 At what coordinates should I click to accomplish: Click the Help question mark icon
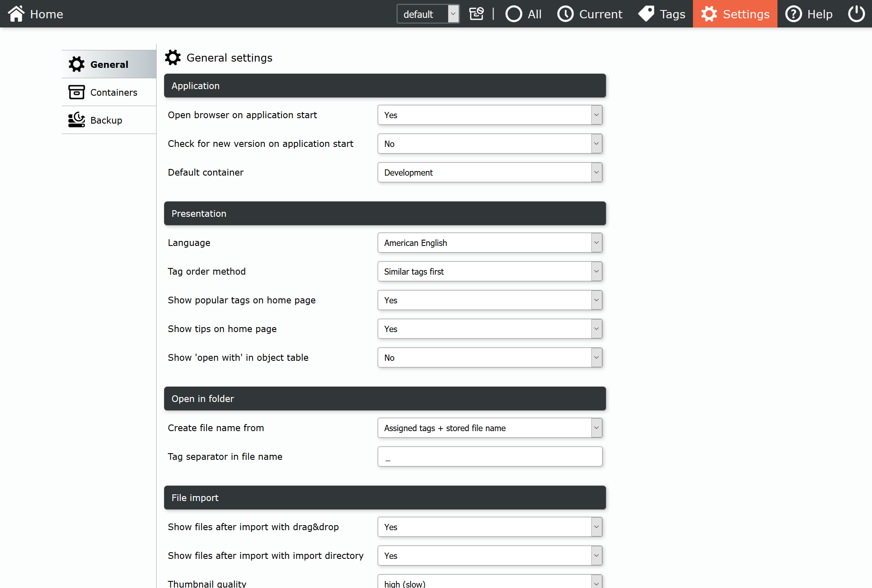tap(793, 14)
